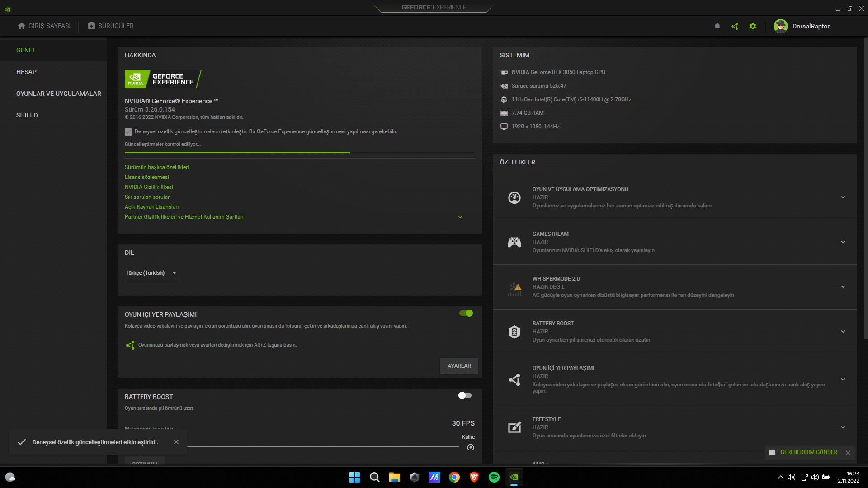Image resolution: width=868 pixels, height=488 pixels.
Task: Click the optimization gauge icon
Action: point(514,197)
